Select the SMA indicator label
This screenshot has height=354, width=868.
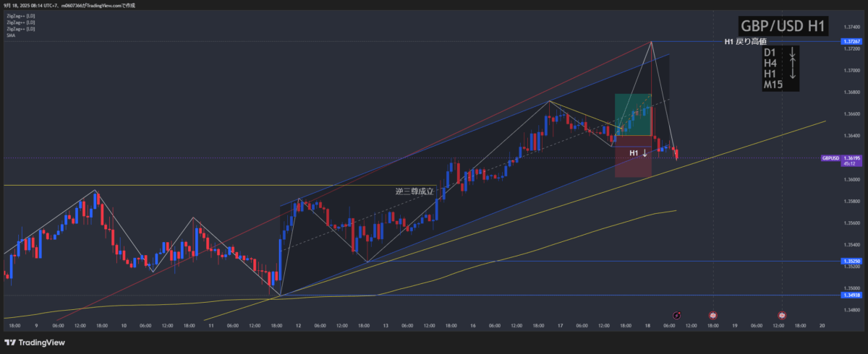[x=10, y=35]
